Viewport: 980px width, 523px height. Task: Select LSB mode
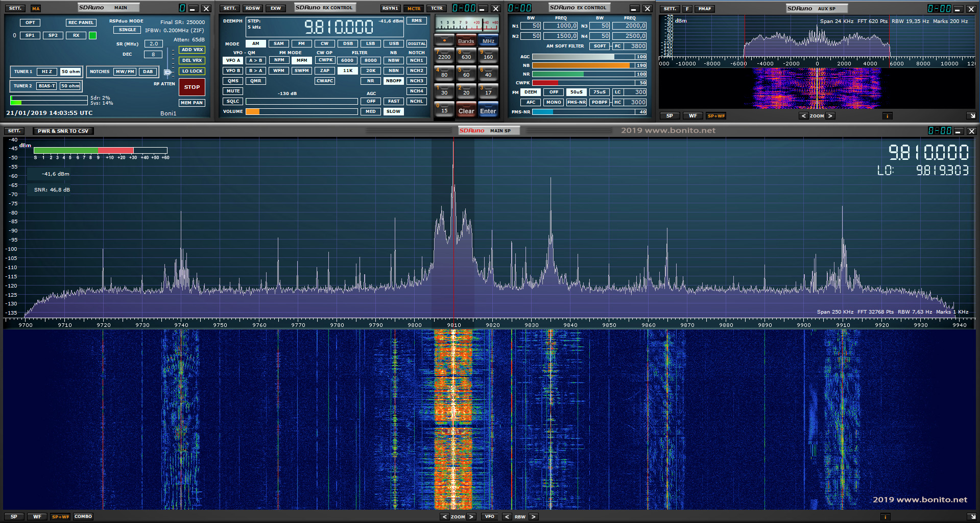370,43
